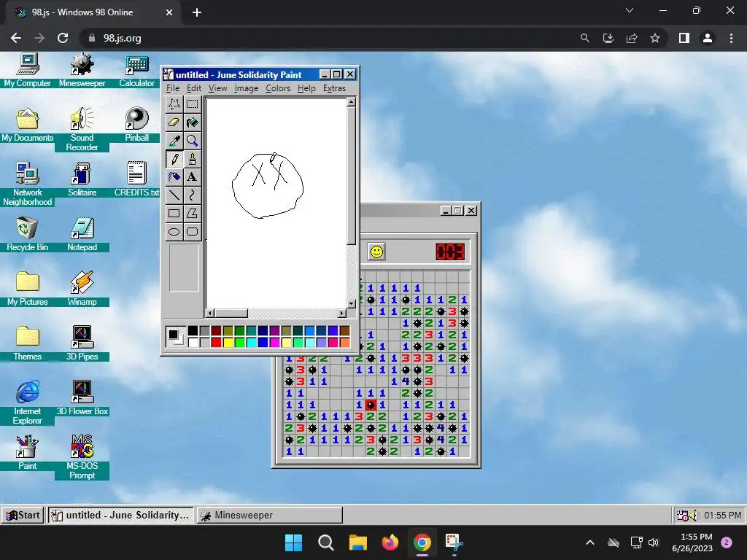Viewport: 747px width, 560px height.
Task: Click the MS-DOS Prompt desktop icon
Action: tap(82, 457)
